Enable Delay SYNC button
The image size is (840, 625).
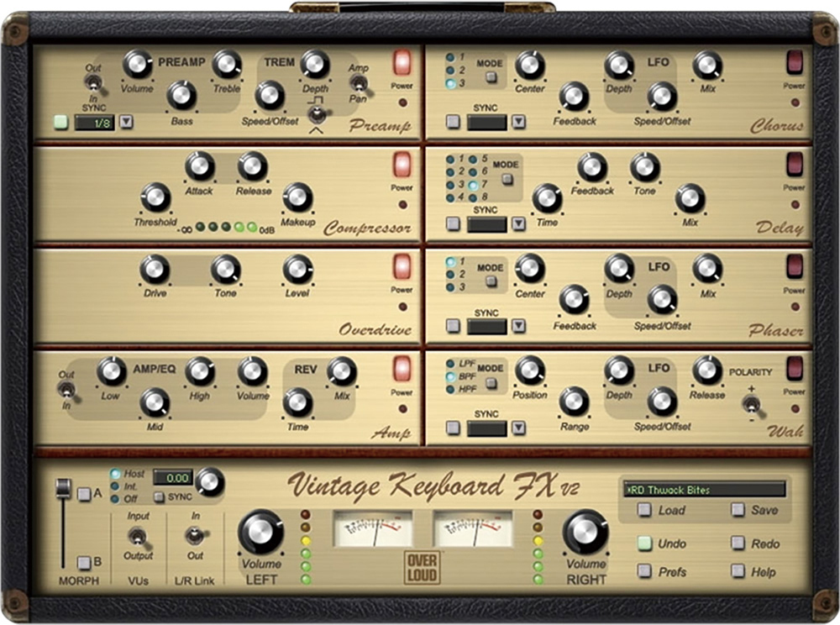(454, 223)
